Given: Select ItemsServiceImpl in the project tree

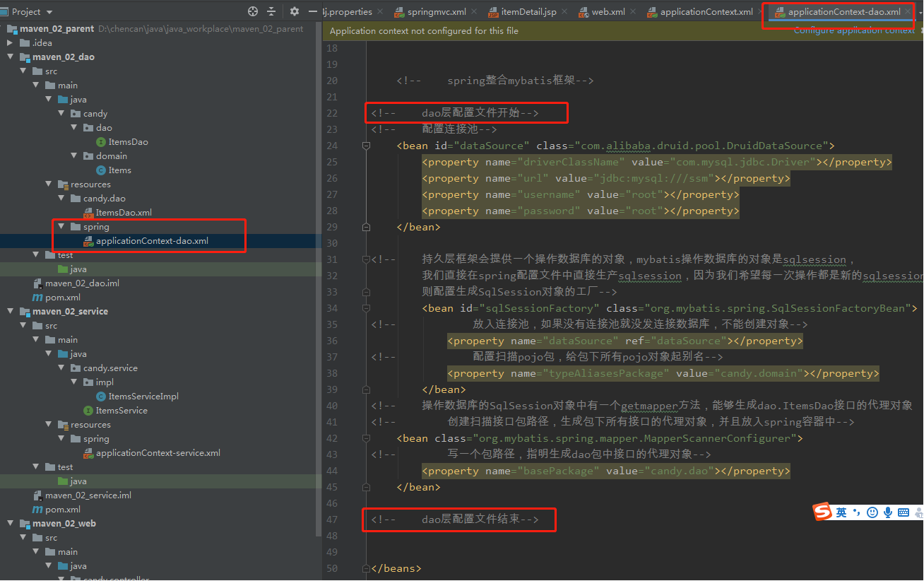Looking at the screenshot, I should click(143, 397).
